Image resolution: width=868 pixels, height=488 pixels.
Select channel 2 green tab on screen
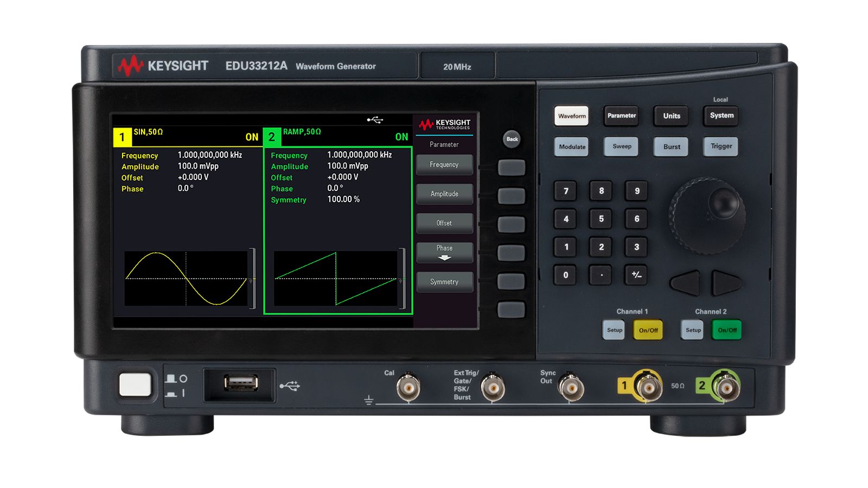[272, 137]
